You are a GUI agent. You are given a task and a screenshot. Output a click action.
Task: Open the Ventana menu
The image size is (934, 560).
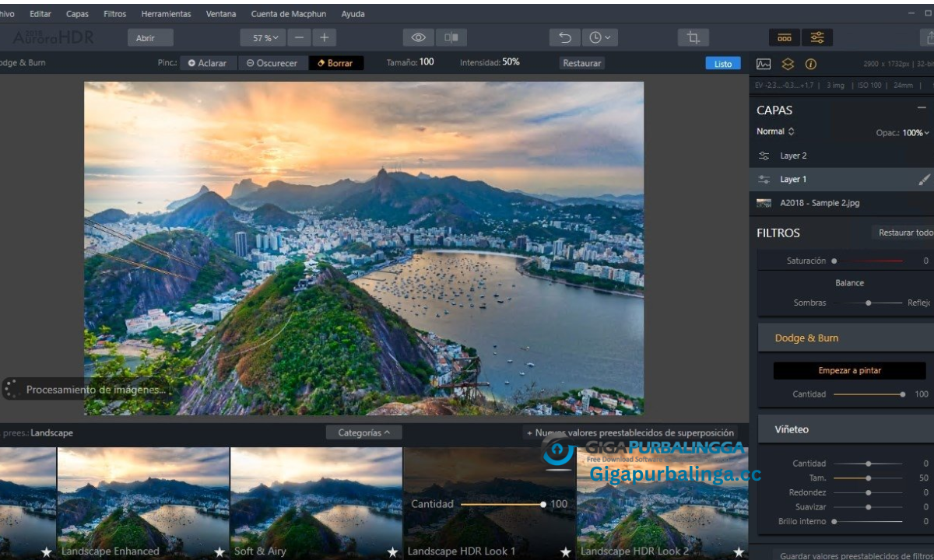point(222,14)
